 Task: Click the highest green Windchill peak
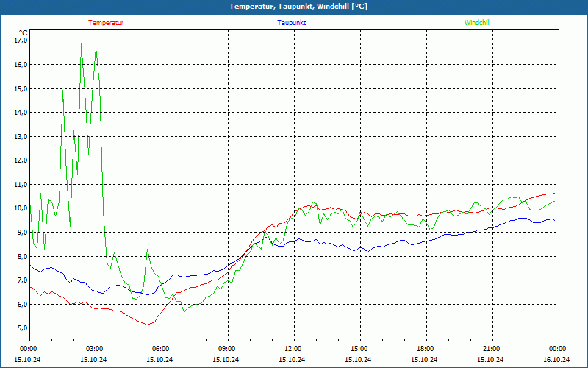click(x=82, y=44)
